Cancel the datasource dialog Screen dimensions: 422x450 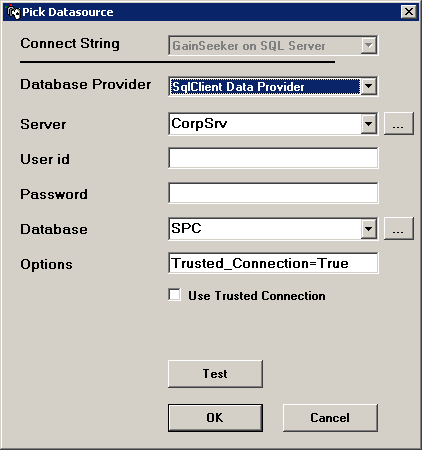pyautogui.click(x=330, y=418)
